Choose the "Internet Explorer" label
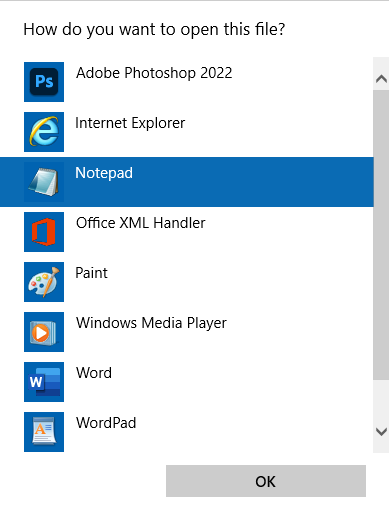Image resolution: width=389 pixels, height=521 pixels. [x=130, y=123]
